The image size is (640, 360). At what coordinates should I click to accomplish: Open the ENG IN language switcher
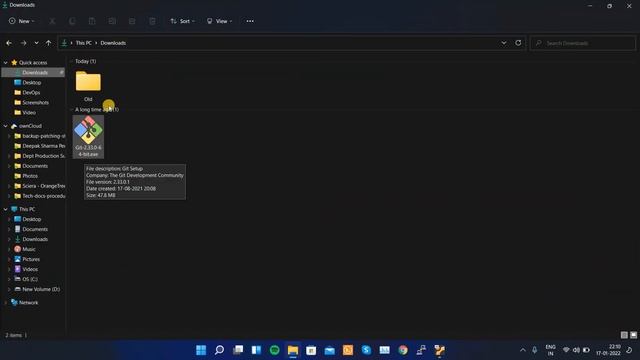tap(550, 350)
